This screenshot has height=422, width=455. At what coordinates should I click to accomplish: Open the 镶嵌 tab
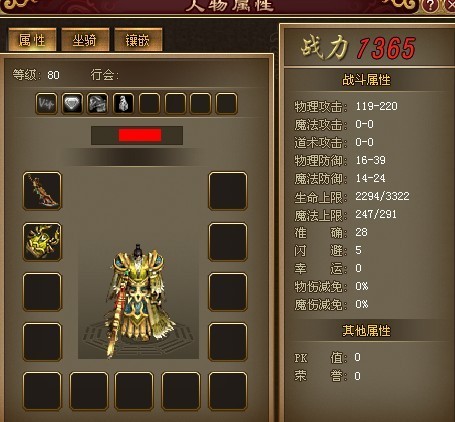138,40
